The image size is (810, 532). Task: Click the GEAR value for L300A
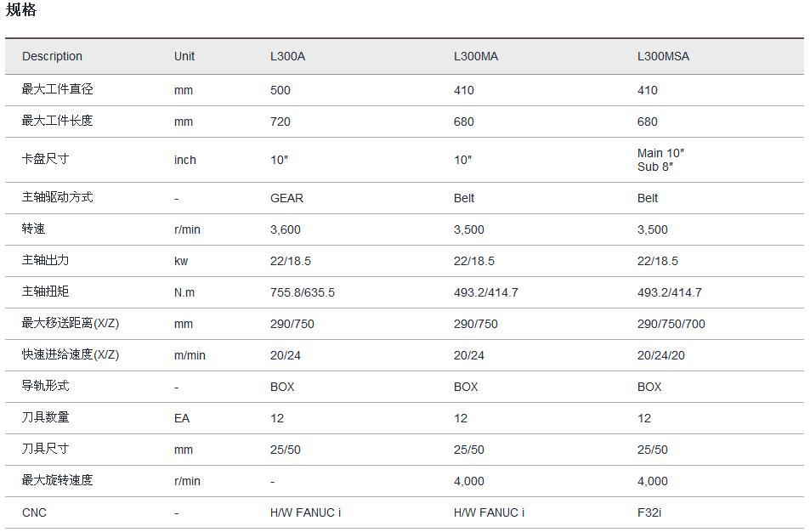click(286, 198)
